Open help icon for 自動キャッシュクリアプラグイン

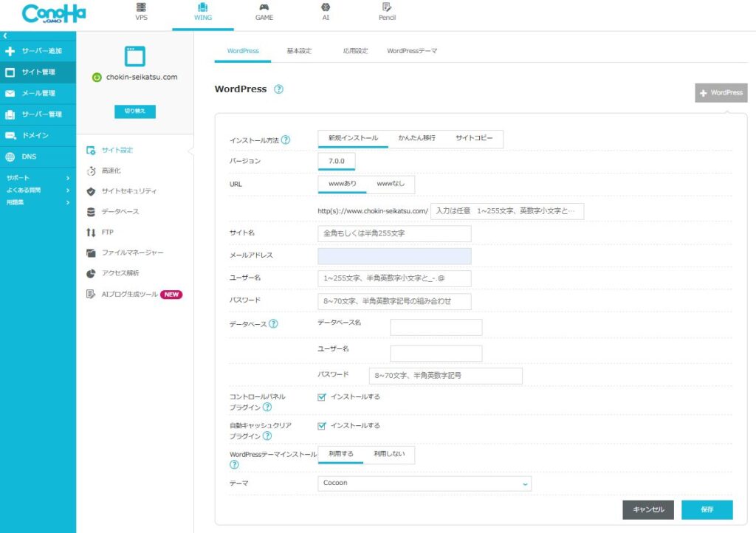click(267, 436)
